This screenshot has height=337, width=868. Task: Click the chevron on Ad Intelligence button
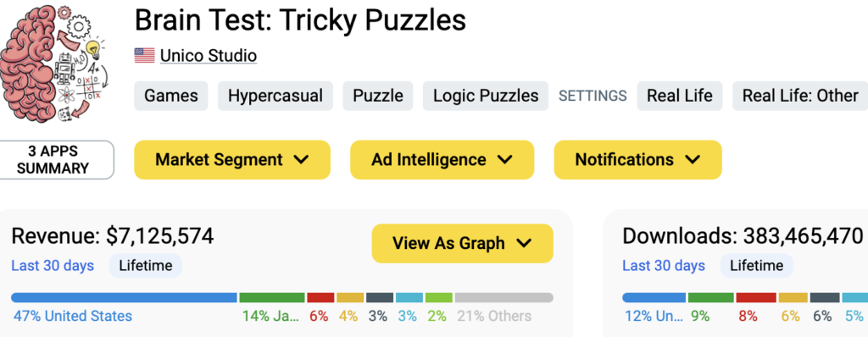click(504, 160)
